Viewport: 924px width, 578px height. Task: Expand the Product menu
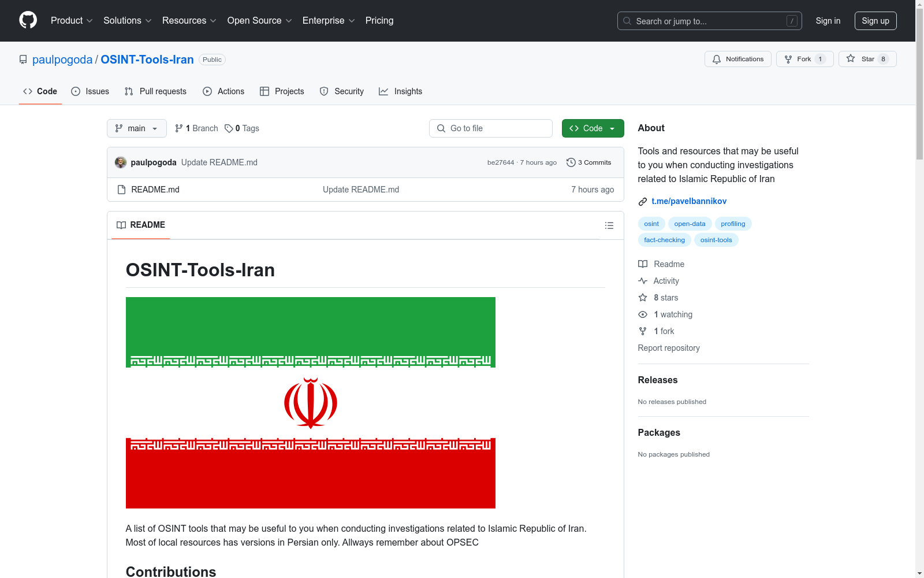pos(72,21)
